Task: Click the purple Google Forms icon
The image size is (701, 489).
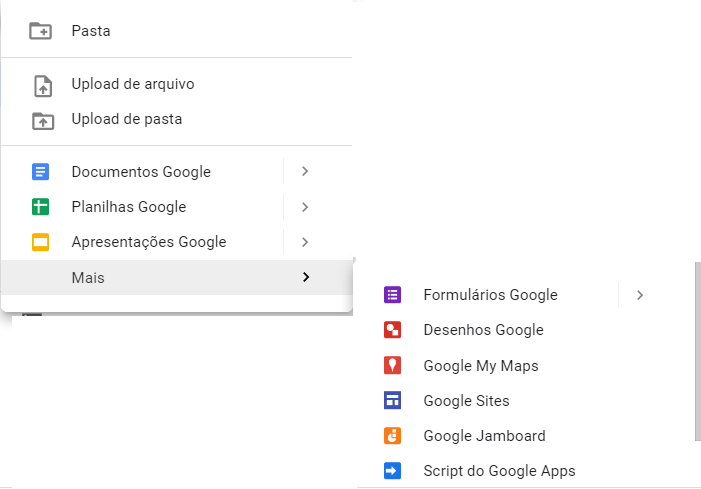Action: (393, 295)
